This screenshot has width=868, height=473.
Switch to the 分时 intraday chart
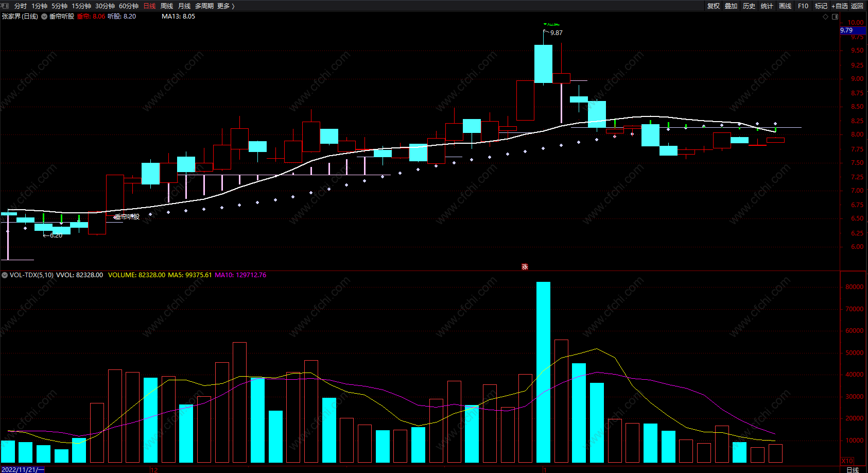pyautogui.click(x=21, y=6)
